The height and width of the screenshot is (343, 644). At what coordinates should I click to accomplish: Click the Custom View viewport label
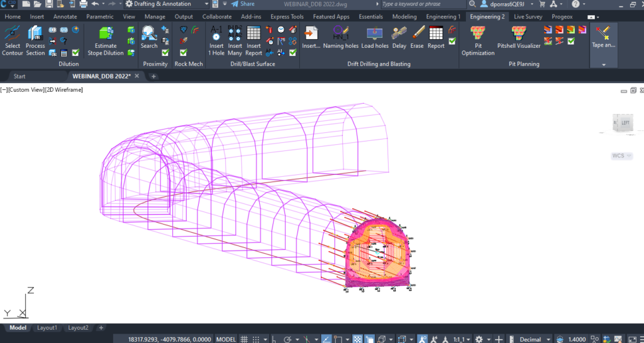(26, 89)
